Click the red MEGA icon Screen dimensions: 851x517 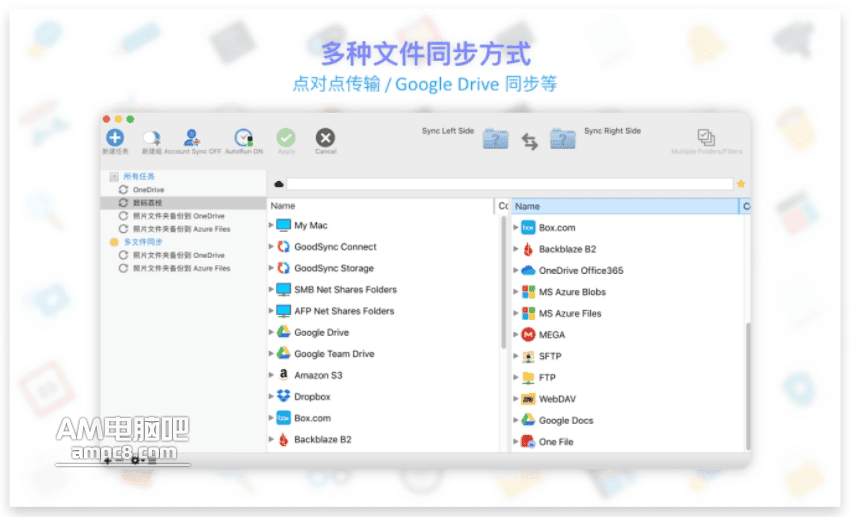528,335
